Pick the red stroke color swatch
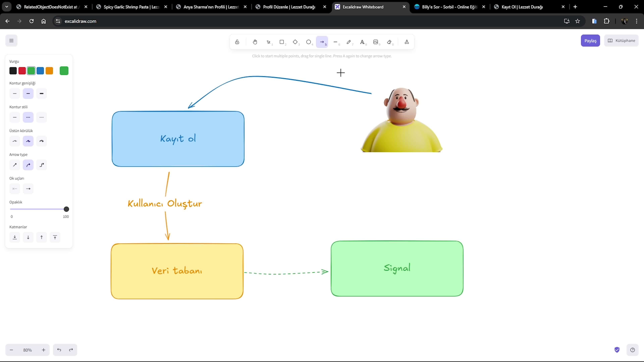The height and width of the screenshot is (362, 644). click(x=22, y=71)
